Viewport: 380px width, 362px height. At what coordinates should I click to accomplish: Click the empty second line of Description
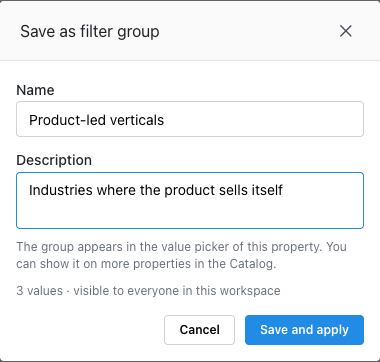coord(190,213)
